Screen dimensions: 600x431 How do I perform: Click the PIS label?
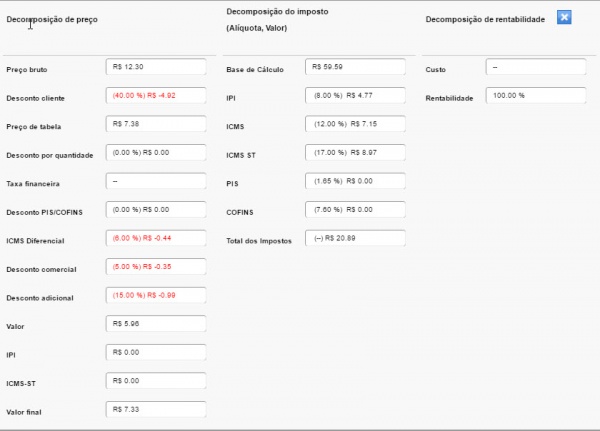coord(232,184)
